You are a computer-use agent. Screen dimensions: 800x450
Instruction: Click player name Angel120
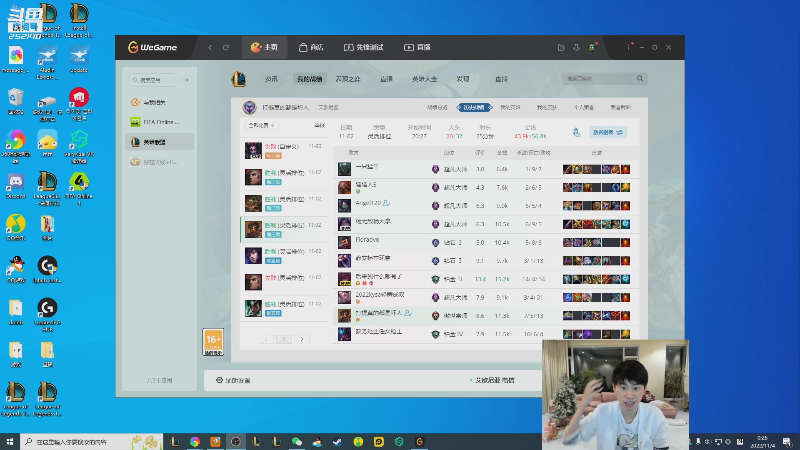tap(368, 203)
